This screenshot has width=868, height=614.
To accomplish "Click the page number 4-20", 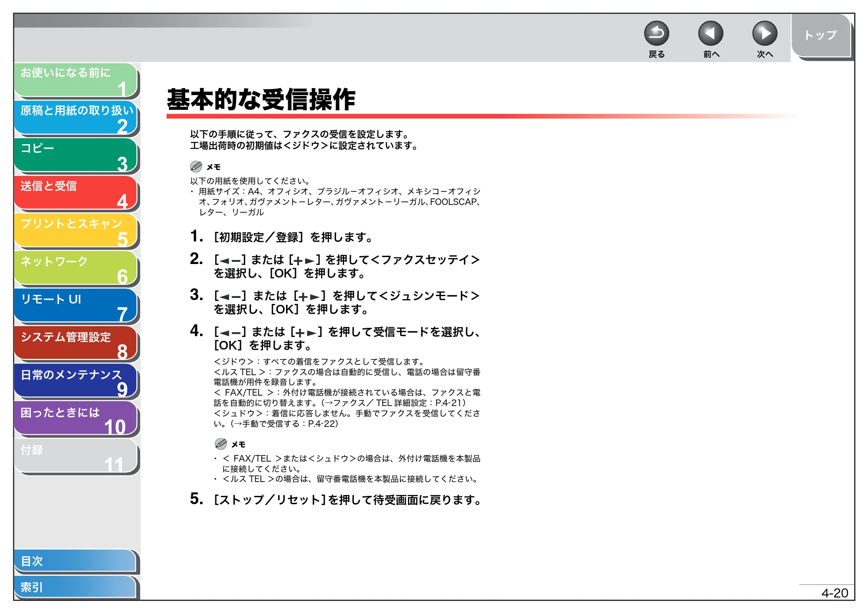I will (835, 593).
